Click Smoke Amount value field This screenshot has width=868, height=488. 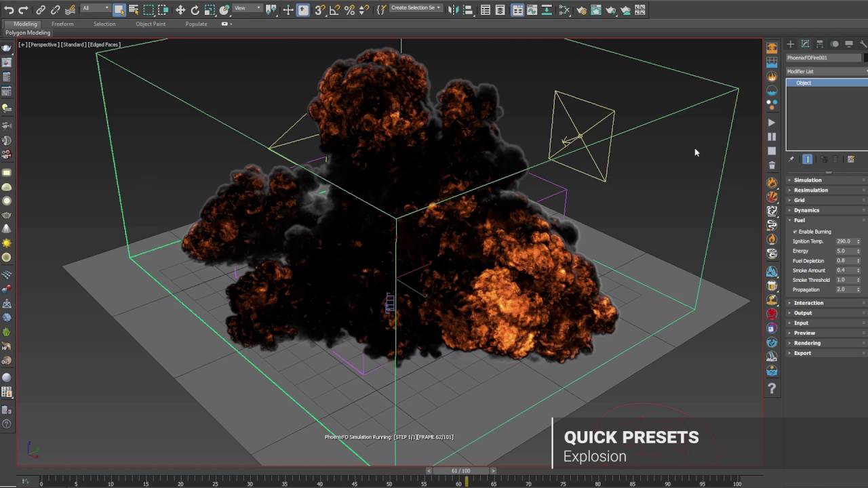(x=844, y=270)
